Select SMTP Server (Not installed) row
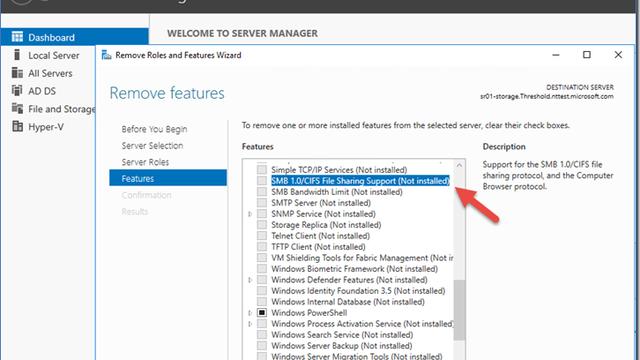Screen dimensions: 640x360 321,202
